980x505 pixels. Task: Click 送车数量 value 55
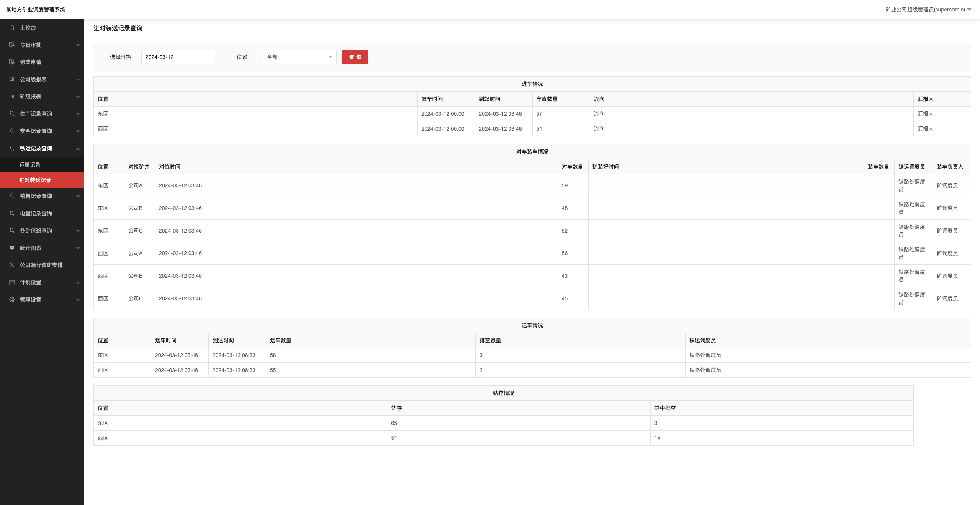click(x=273, y=370)
